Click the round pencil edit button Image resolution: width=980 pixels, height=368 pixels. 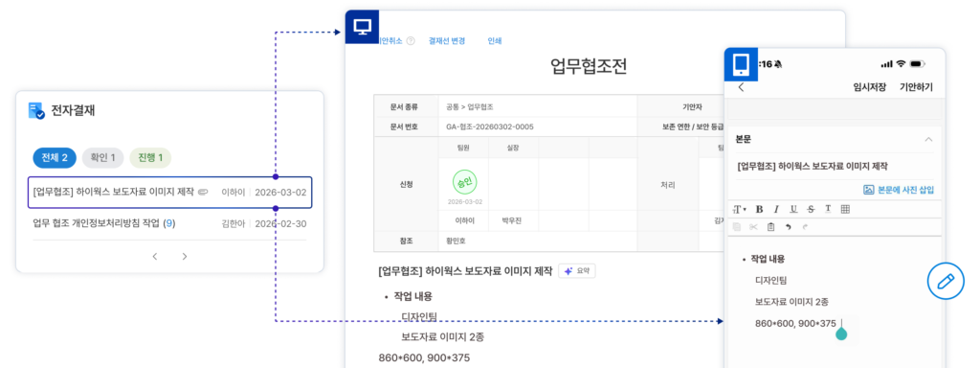point(946,281)
